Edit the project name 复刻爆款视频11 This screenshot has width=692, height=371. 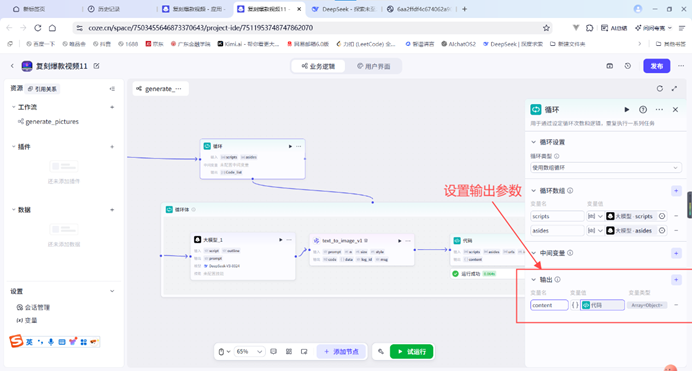point(97,66)
